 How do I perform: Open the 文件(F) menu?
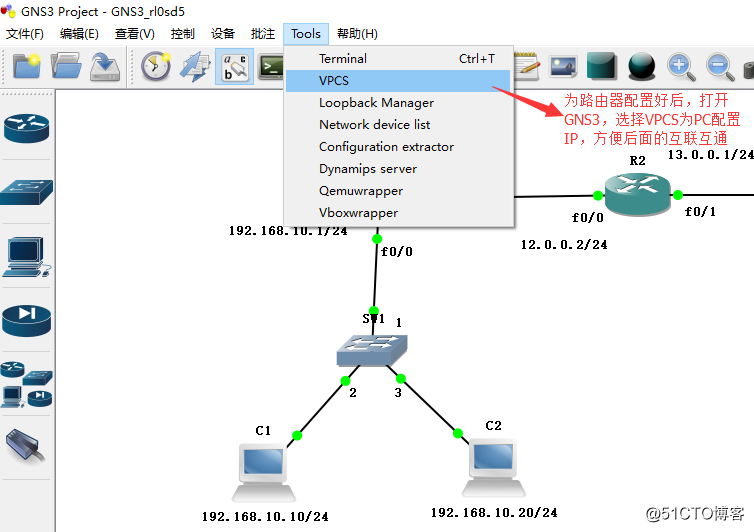[25, 34]
